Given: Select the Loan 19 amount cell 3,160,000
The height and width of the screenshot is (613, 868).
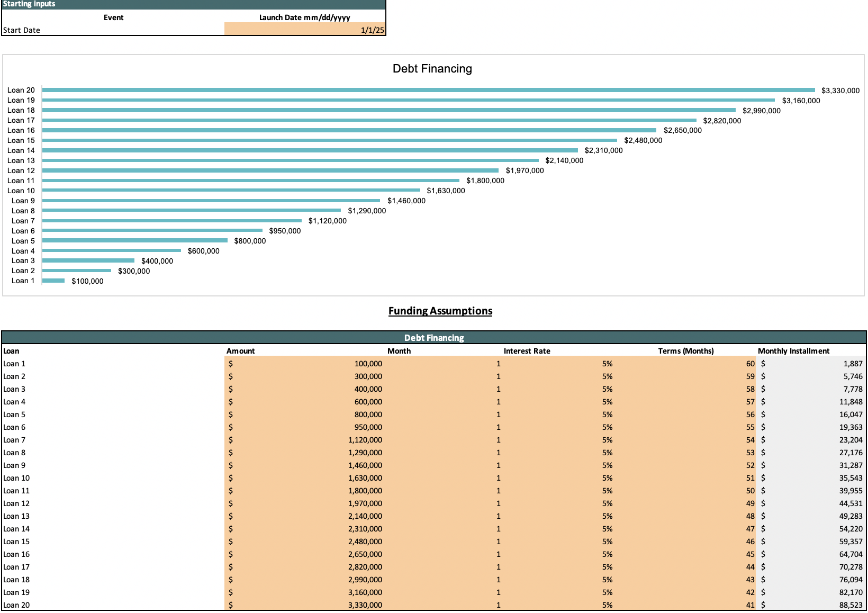Looking at the screenshot, I should tap(305, 592).
